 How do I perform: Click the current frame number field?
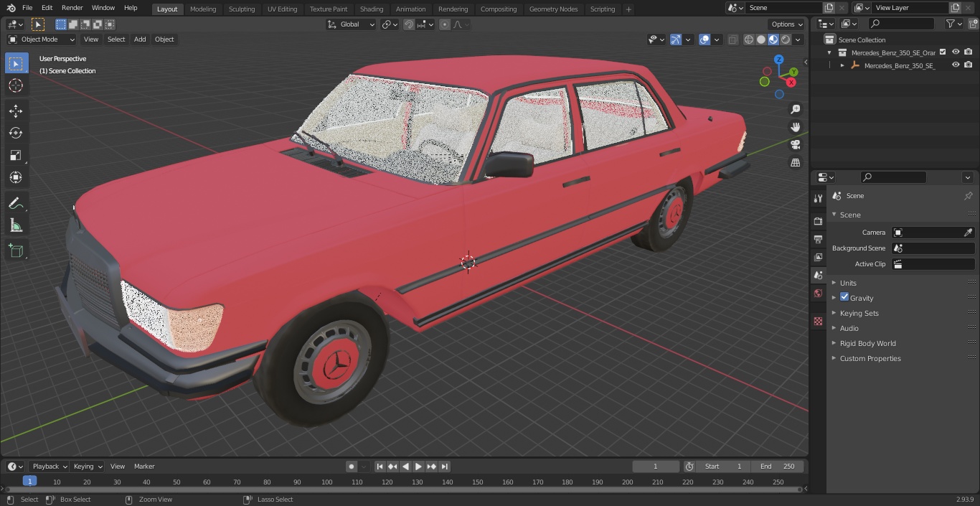(x=656, y=467)
